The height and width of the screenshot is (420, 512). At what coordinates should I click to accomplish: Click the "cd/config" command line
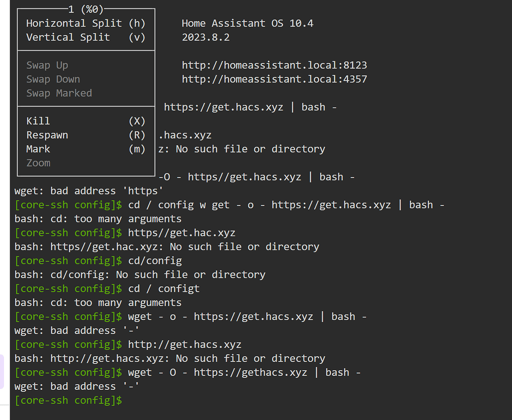coord(155,261)
